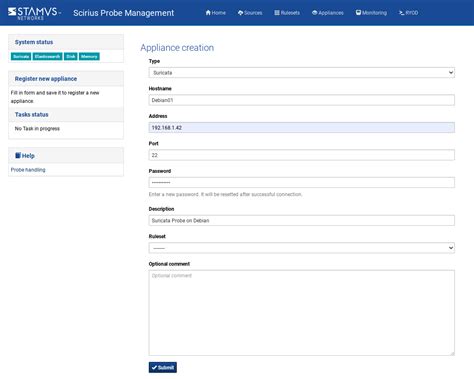
Task: Open the Appliances navigation item
Action: click(328, 13)
